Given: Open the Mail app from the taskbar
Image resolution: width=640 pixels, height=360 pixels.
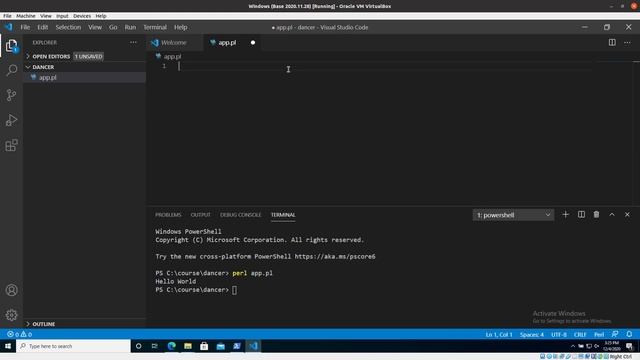Looking at the screenshot, I should pos(220,346).
